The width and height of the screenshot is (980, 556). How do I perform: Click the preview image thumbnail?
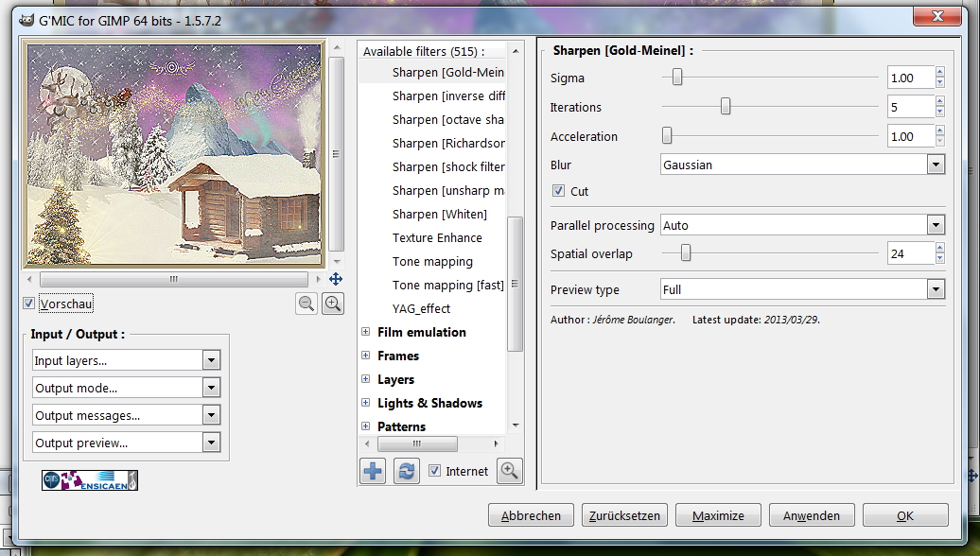tap(174, 153)
